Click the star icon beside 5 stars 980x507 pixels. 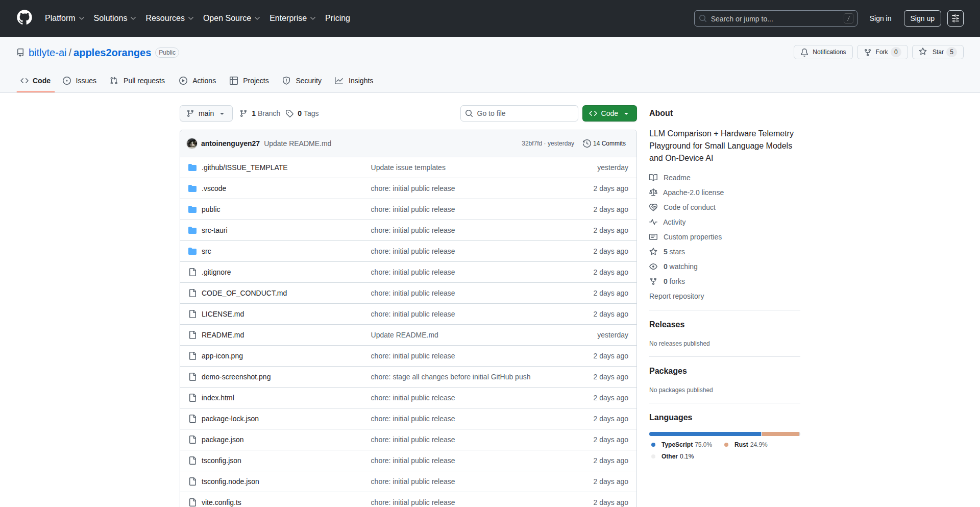pyautogui.click(x=653, y=252)
